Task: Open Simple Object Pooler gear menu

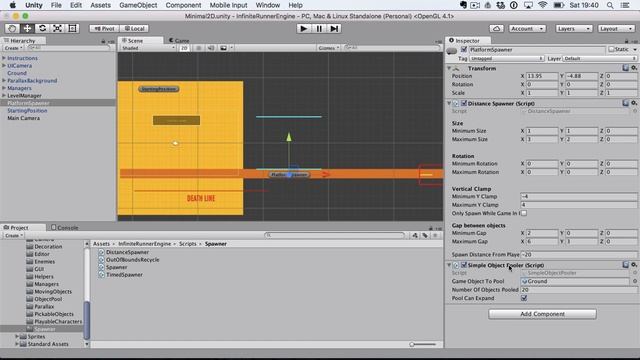Action: (634, 265)
